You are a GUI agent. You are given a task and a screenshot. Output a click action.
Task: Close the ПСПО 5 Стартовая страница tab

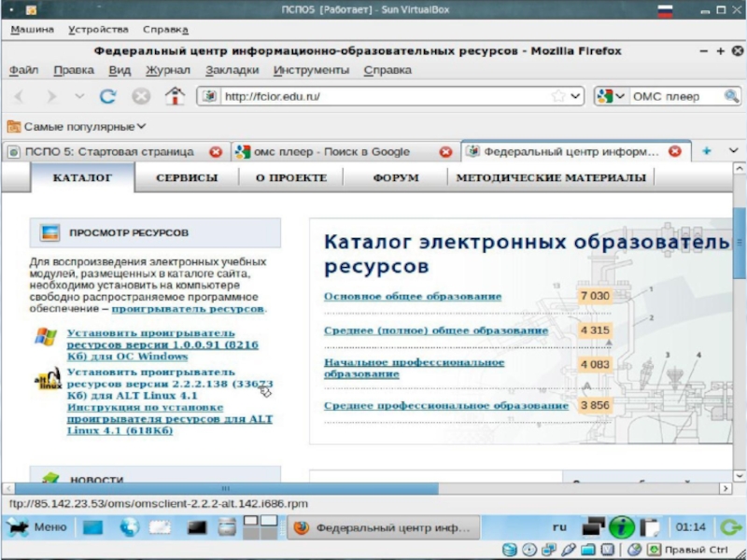click(216, 151)
